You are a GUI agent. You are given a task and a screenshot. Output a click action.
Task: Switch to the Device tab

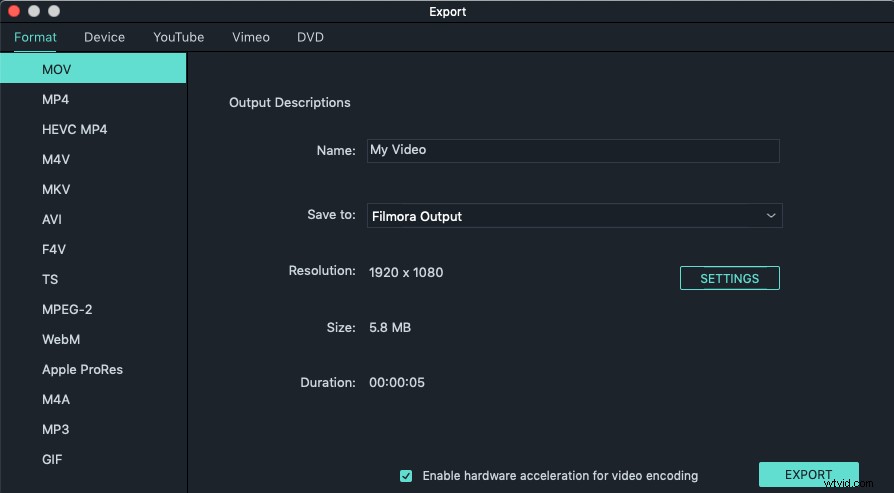click(x=104, y=37)
